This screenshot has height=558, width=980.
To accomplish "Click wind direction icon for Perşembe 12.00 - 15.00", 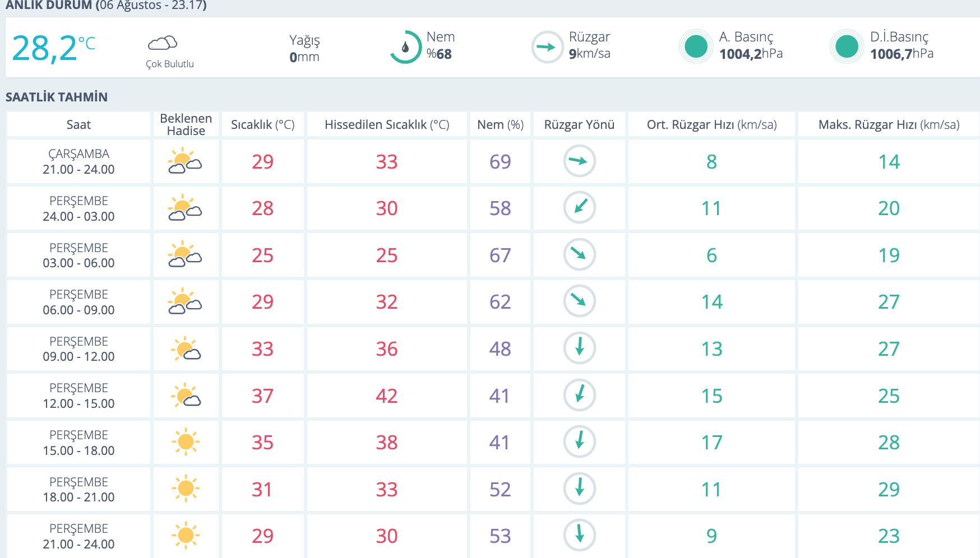I will pos(579,395).
